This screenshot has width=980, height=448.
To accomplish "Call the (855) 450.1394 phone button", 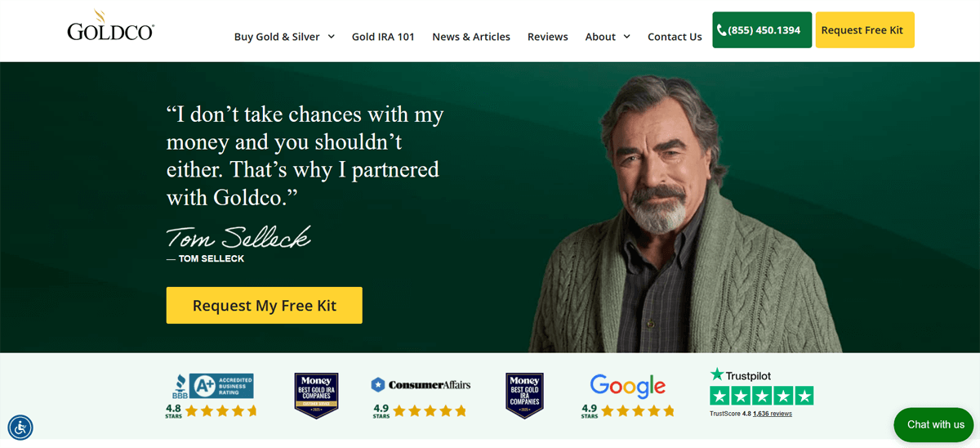I will click(x=761, y=30).
